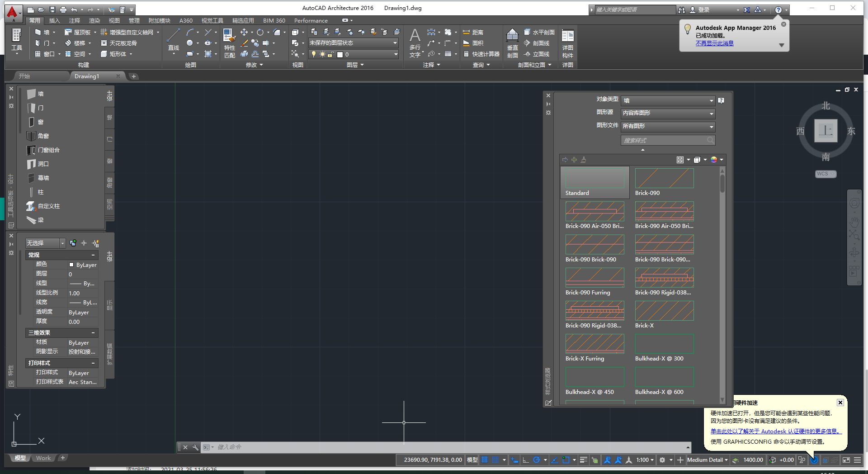Viewport: 868px width, 474px height.
Task: Click the Autodesk 认证硬件 more info link
Action: coord(775,431)
